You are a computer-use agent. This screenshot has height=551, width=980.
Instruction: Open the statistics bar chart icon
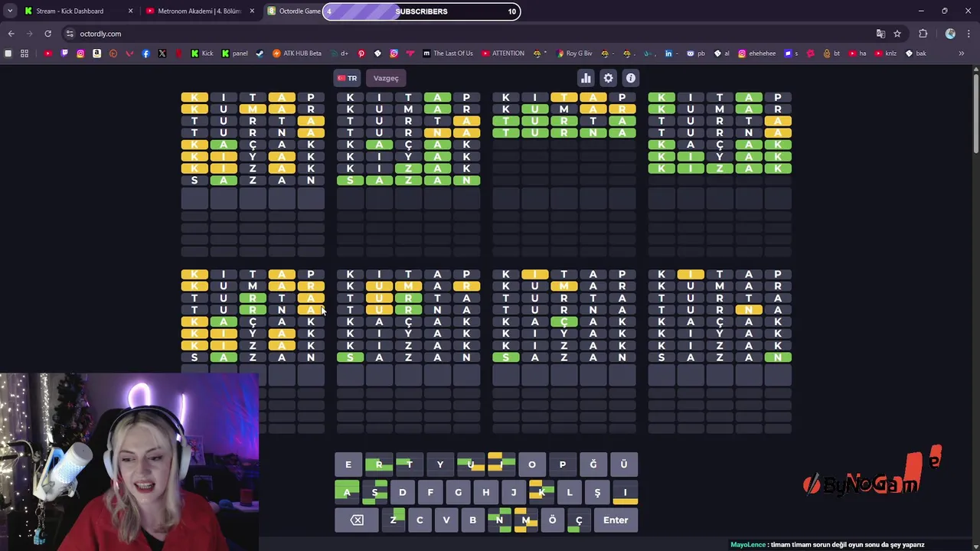click(x=586, y=78)
